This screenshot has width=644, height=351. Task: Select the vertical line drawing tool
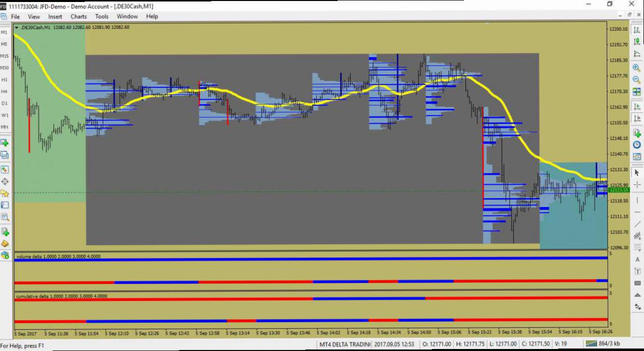(637, 199)
